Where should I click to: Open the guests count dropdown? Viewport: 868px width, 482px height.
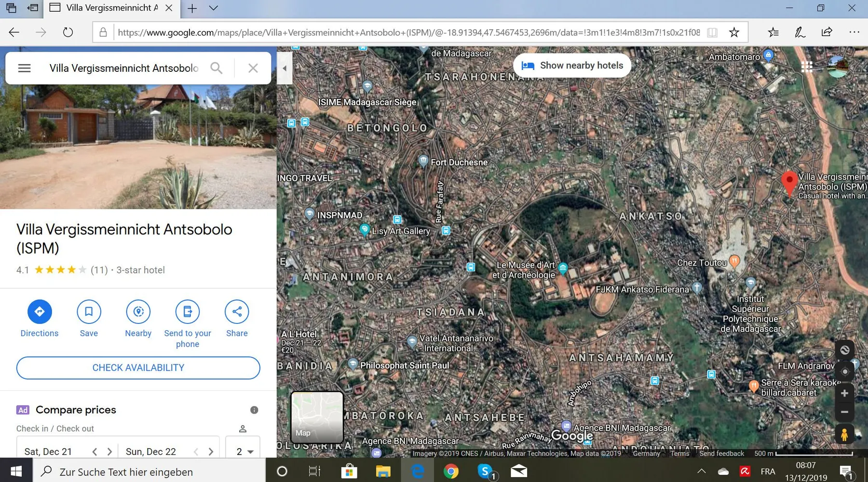click(243, 448)
